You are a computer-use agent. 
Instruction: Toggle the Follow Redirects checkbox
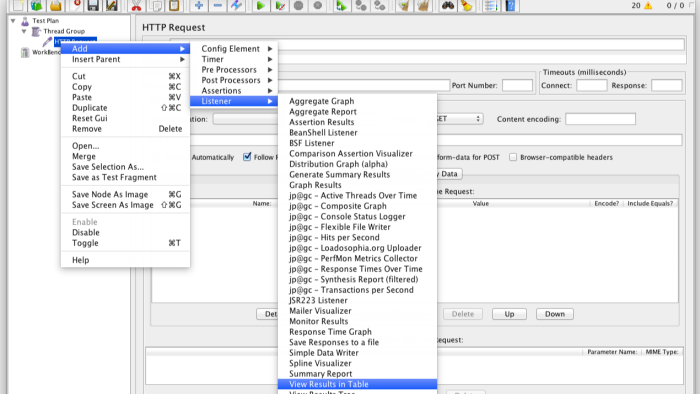click(x=247, y=157)
